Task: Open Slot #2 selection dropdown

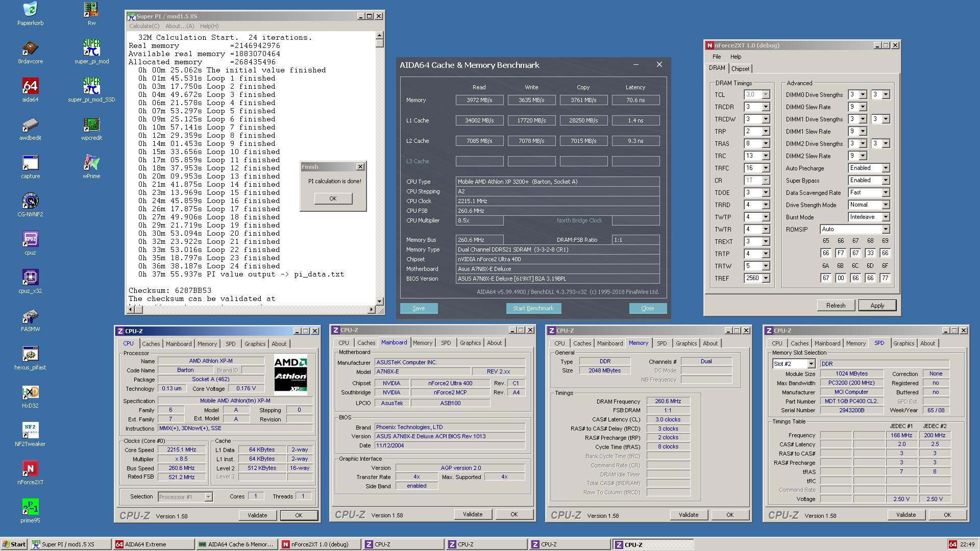Action: (x=811, y=364)
